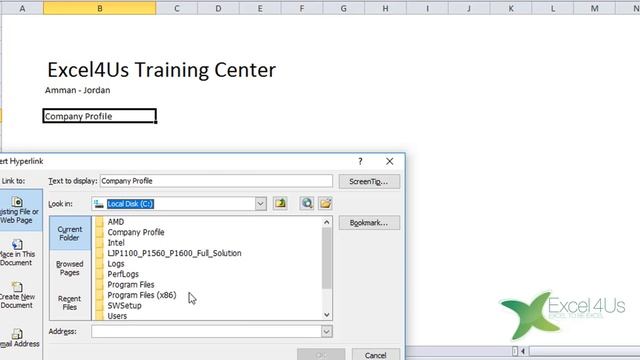This screenshot has width=640, height=360.
Task: Select the Users folder
Action: [x=117, y=316]
